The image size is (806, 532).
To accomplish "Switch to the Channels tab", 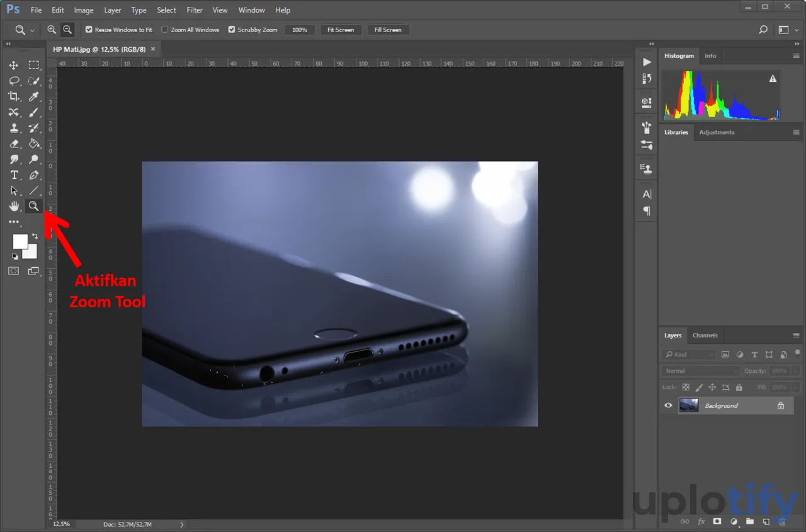I will tap(705, 336).
